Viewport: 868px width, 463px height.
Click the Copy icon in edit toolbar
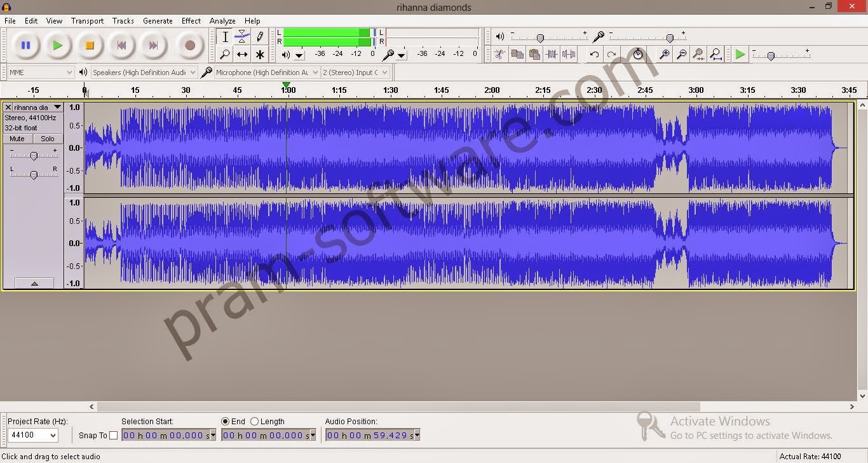(x=517, y=55)
